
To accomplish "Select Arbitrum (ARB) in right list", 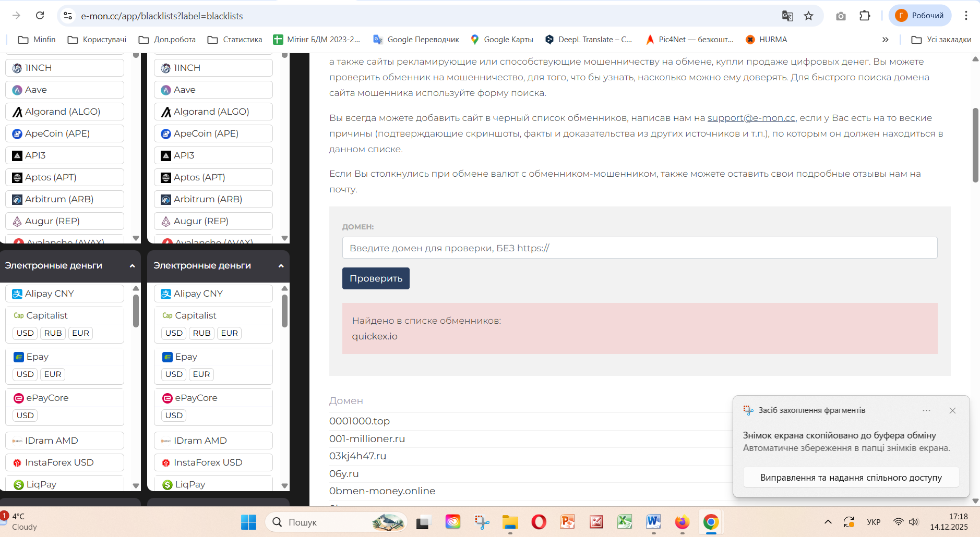I will tap(213, 199).
